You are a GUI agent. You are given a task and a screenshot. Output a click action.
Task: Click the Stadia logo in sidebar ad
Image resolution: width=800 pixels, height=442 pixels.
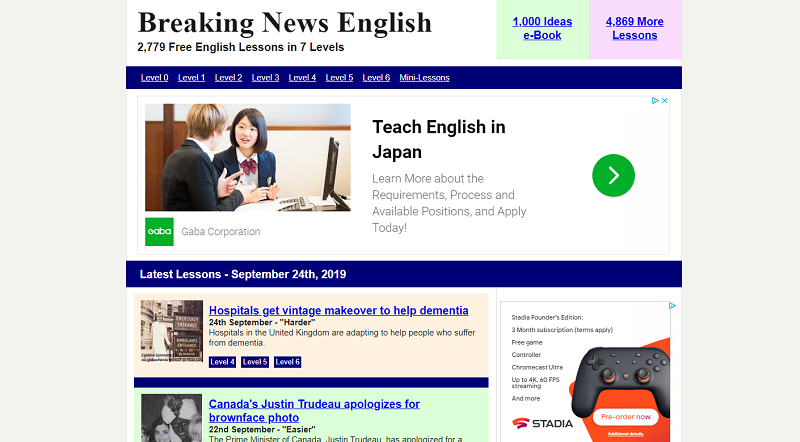[542, 424]
